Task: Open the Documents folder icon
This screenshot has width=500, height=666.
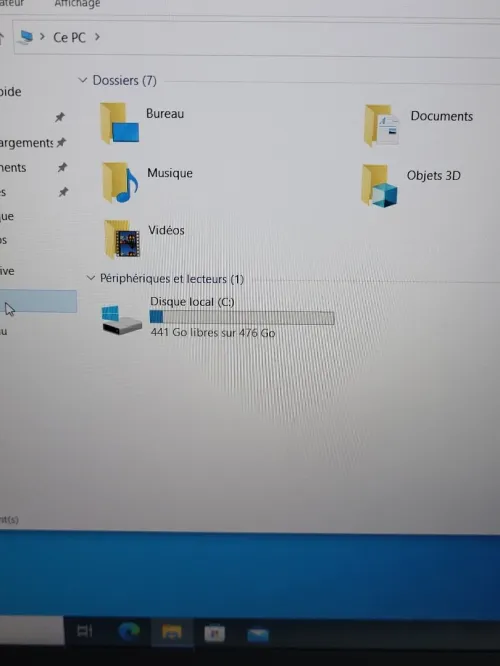Action: 381,126
